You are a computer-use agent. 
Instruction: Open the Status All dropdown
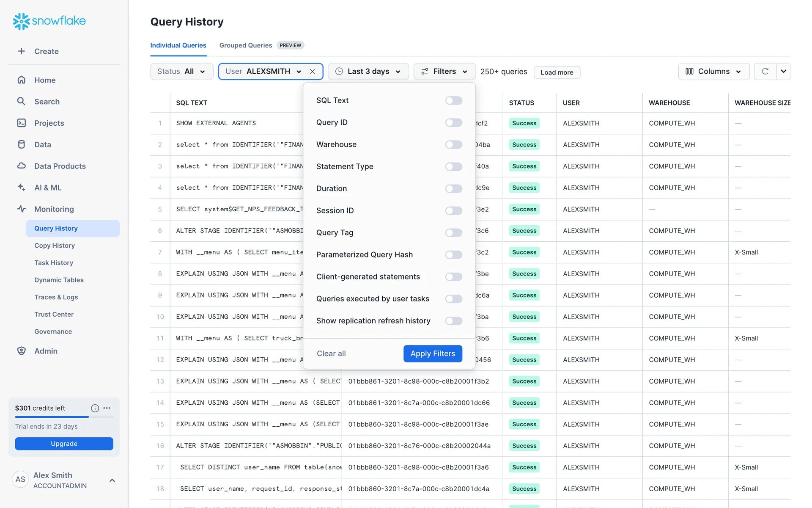tap(181, 72)
